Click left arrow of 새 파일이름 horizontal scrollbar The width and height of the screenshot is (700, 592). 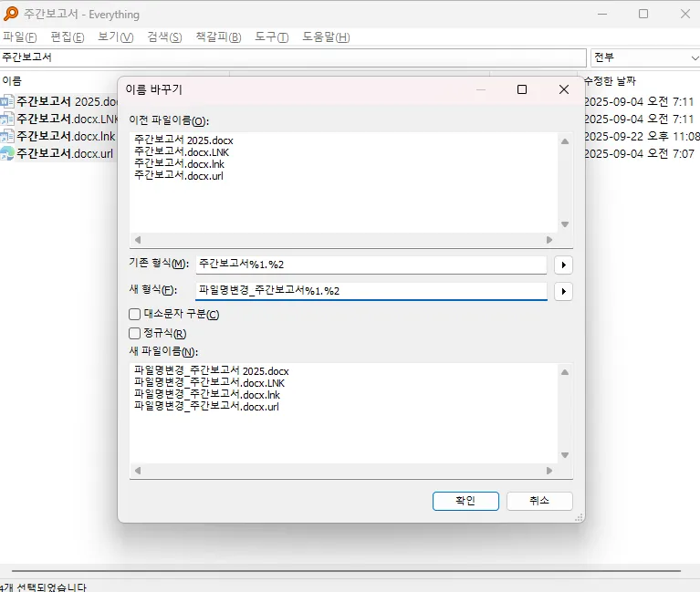pos(138,471)
